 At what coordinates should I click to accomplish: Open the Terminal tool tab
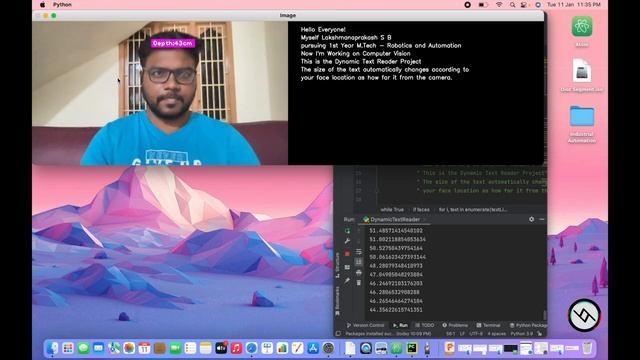coord(489,325)
